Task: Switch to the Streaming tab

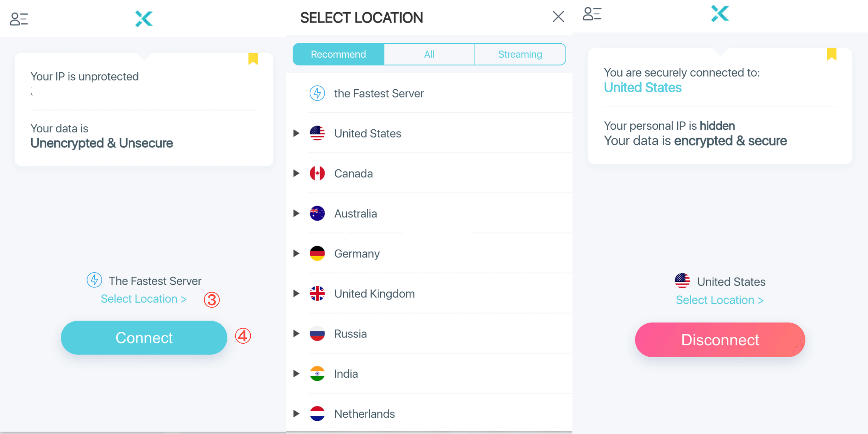Action: [520, 54]
